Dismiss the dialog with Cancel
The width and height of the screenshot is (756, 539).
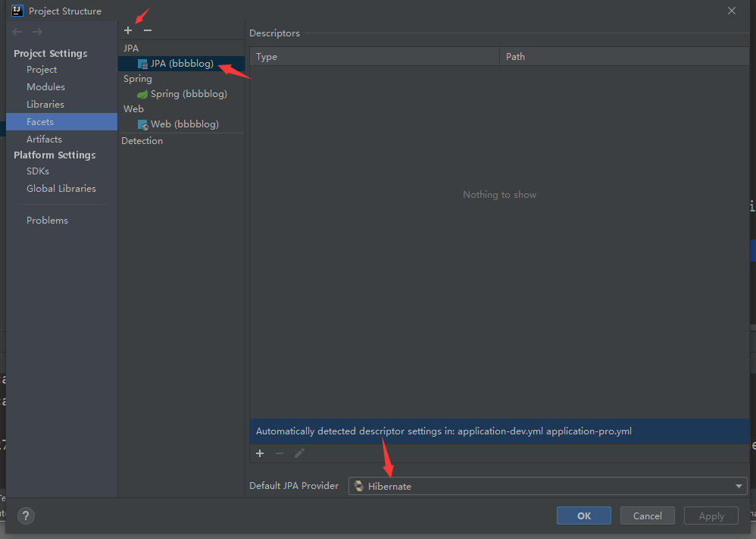647,515
